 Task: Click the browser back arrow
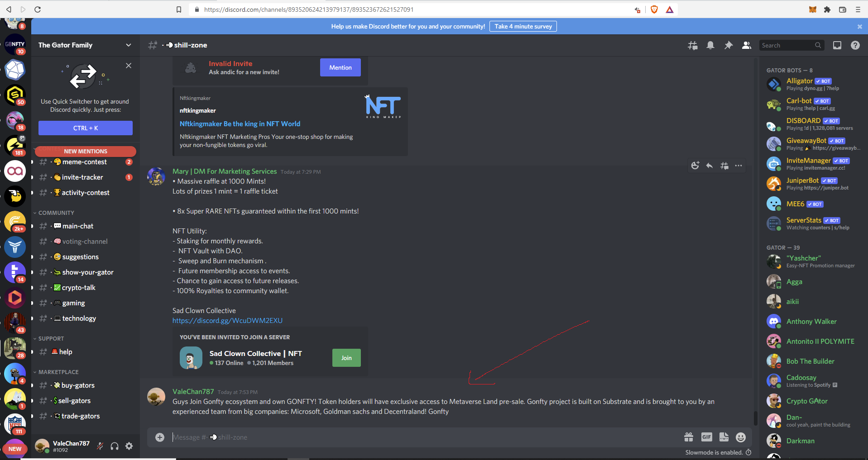(x=9, y=9)
